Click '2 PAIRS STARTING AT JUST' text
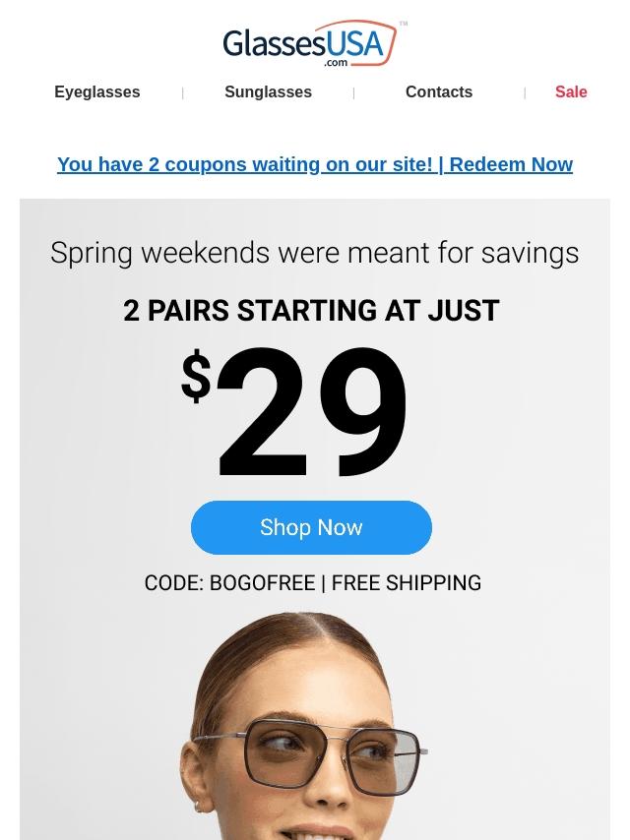The image size is (630, 840). point(311,311)
